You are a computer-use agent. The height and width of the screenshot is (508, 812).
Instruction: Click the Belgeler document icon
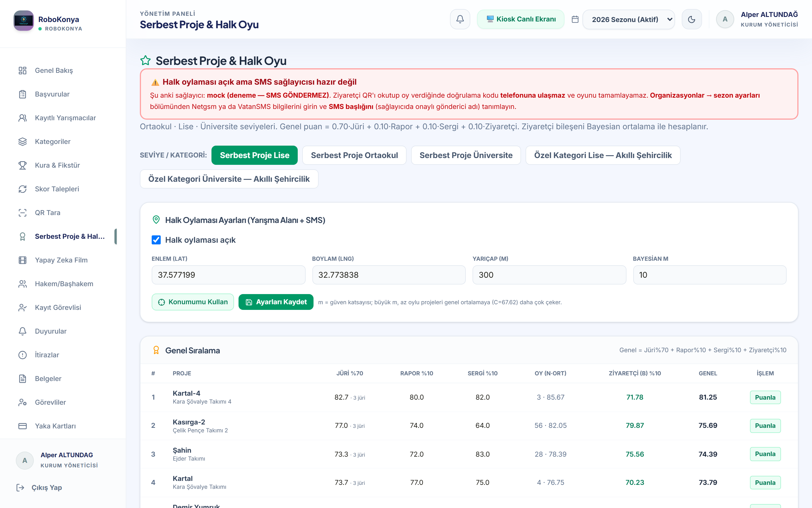(x=23, y=379)
